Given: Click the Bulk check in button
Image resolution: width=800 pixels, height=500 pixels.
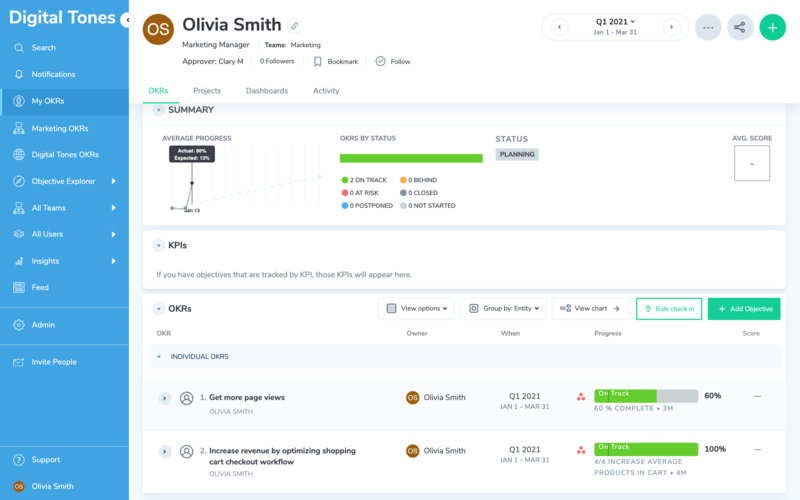Looking at the screenshot, I should (x=669, y=309).
